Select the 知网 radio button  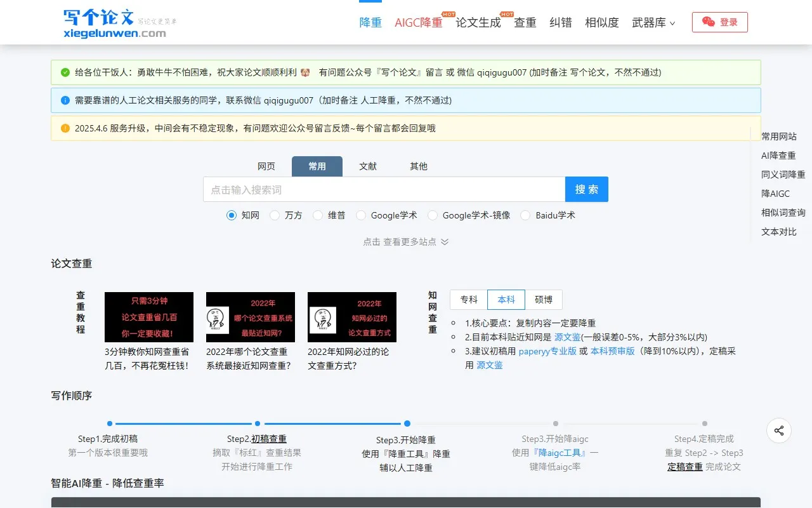click(x=232, y=215)
